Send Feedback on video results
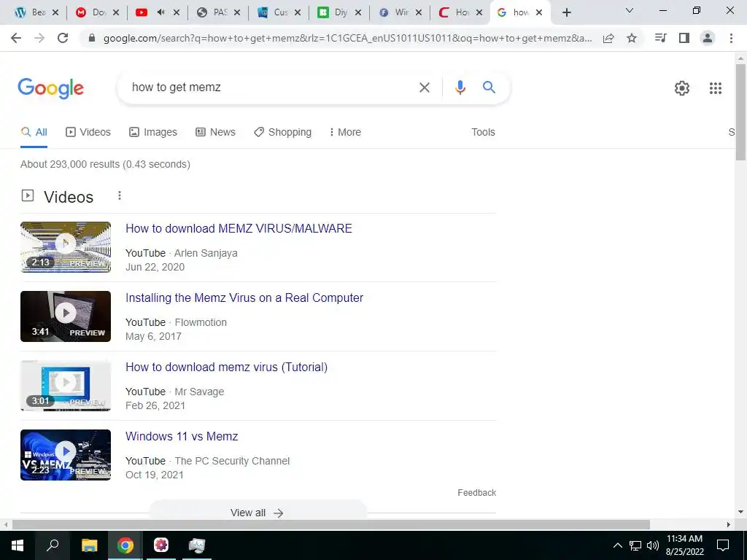 [x=477, y=493]
